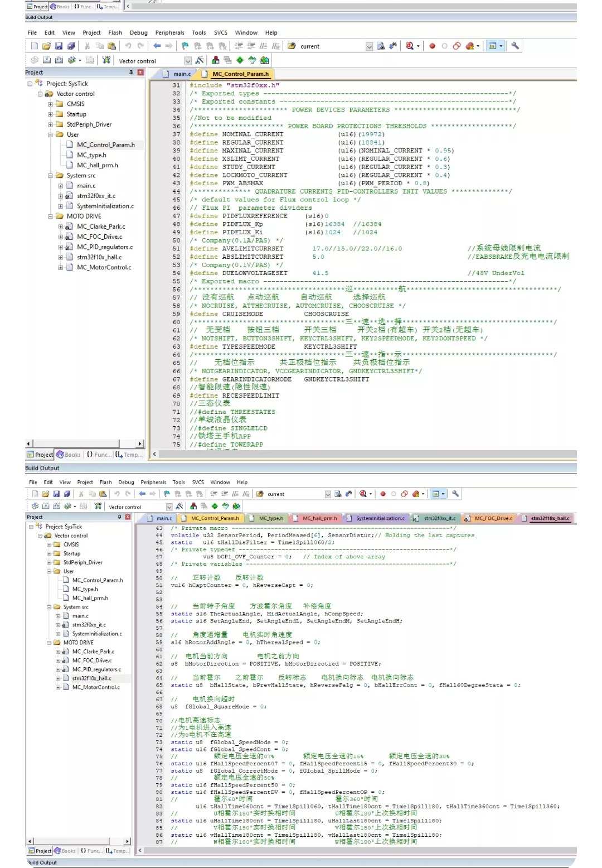Image resolution: width=602 pixels, height=868 pixels.
Task: Open the Peripherals menu in the upper window
Action: (x=169, y=32)
